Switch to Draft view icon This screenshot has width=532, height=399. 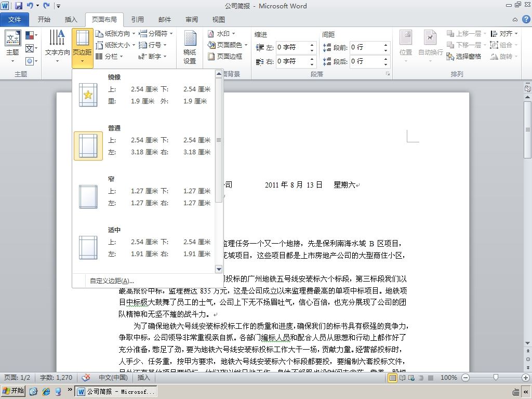pyautogui.click(x=431, y=378)
